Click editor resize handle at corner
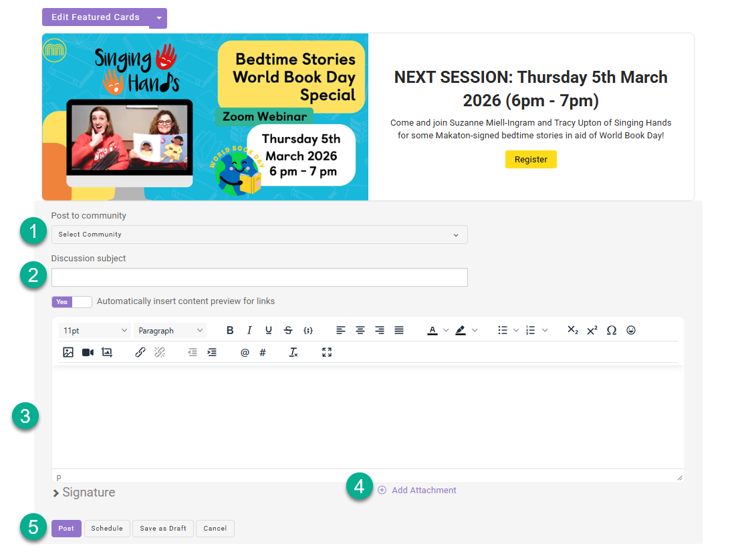 (680, 478)
